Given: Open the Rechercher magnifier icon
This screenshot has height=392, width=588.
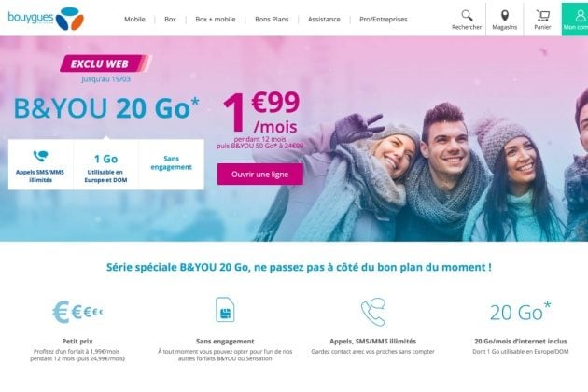Looking at the screenshot, I should pos(467,15).
